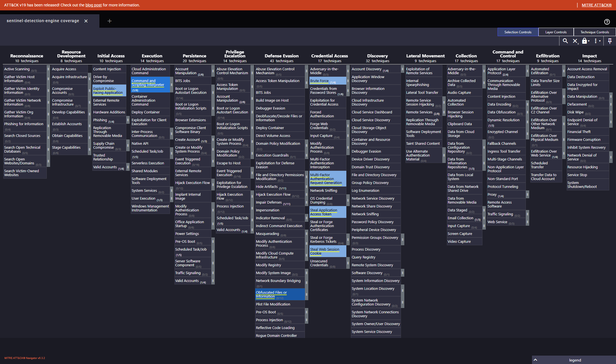Expand Proxy sub-techniques handle
The height and width of the screenshot is (364, 616).
(527, 194)
